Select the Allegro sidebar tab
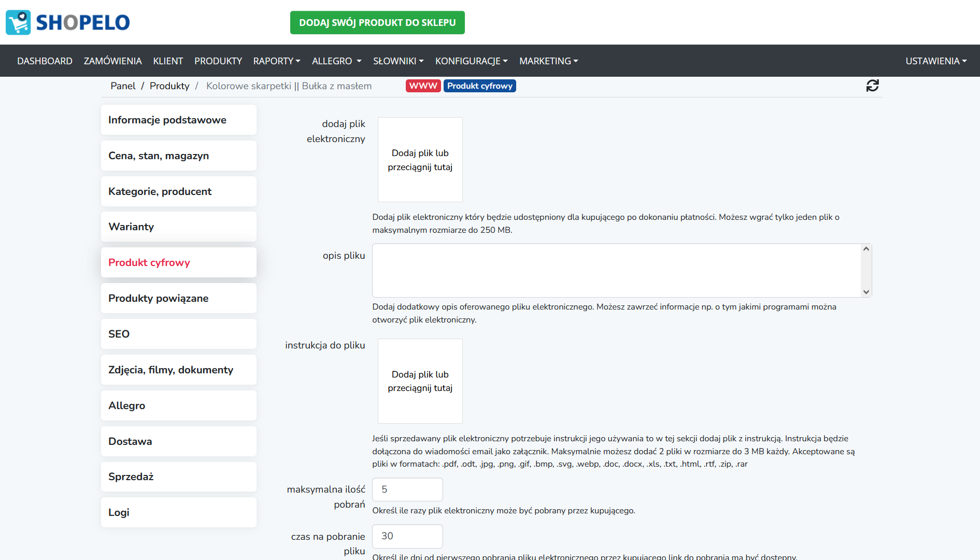Screen dimensions: 980x560 coord(179,405)
